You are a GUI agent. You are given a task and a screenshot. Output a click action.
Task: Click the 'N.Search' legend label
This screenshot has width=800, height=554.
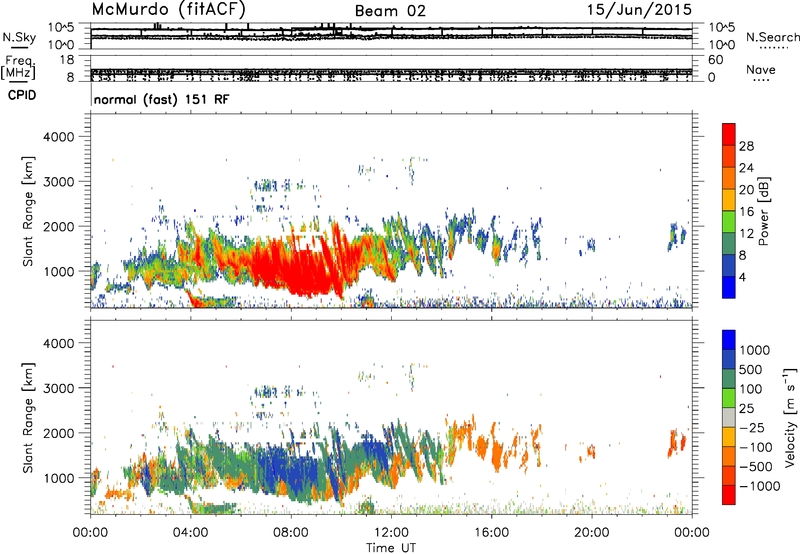[x=772, y=37]
